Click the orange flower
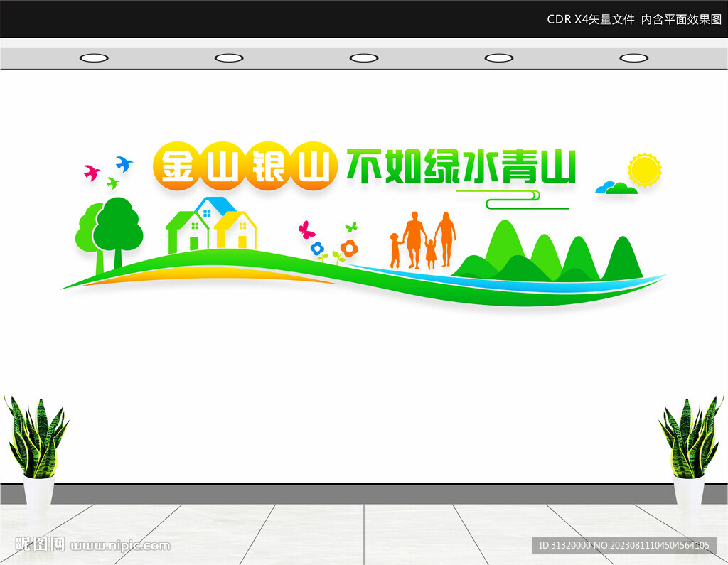The image size is (728, 565). coord(349,248)
